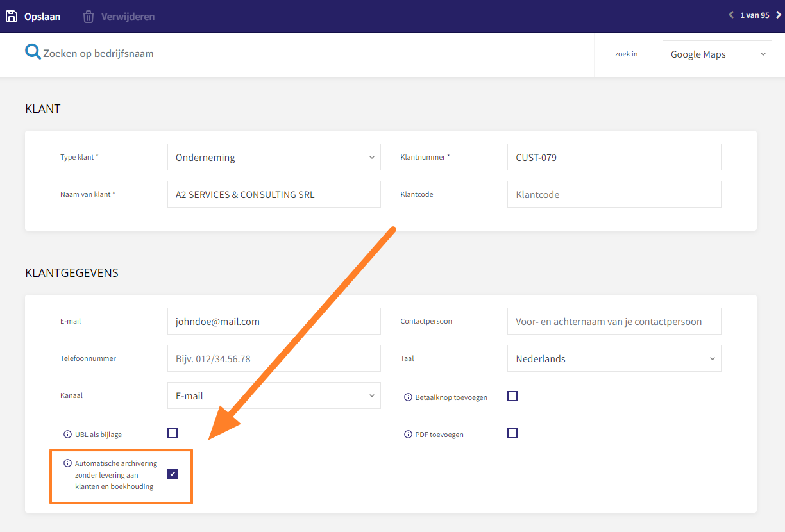Click the 'Klantnummer *' label

coord(425,157)
